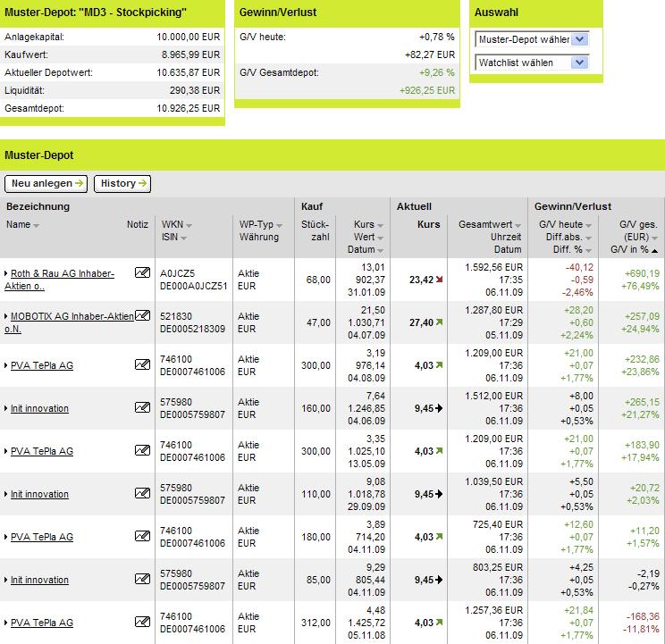Expand Init innovation row with 1.246,85 value
The height and width of the screenshot is (644, 665).
click(6, 408)
